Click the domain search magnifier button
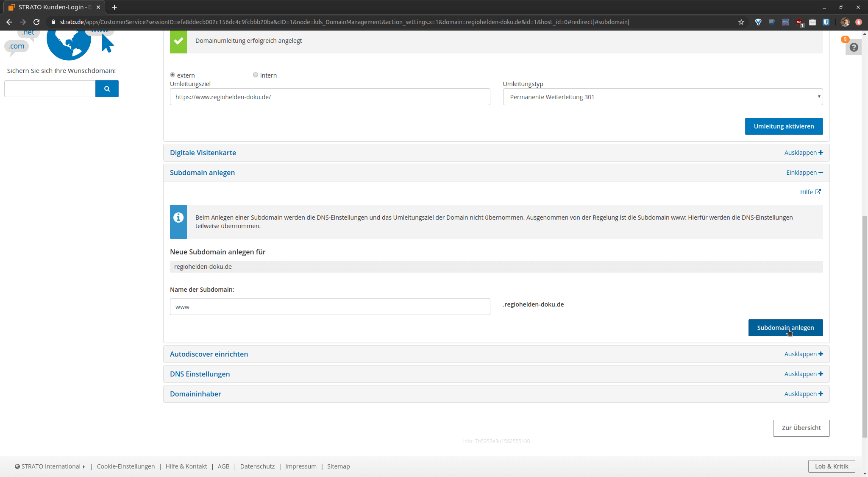Viewport: 868px width, 477px height. pyautogui.click(x=107, y=89)
